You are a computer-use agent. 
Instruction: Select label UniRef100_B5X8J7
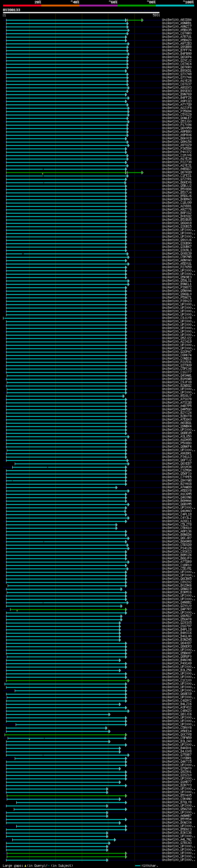177,396
